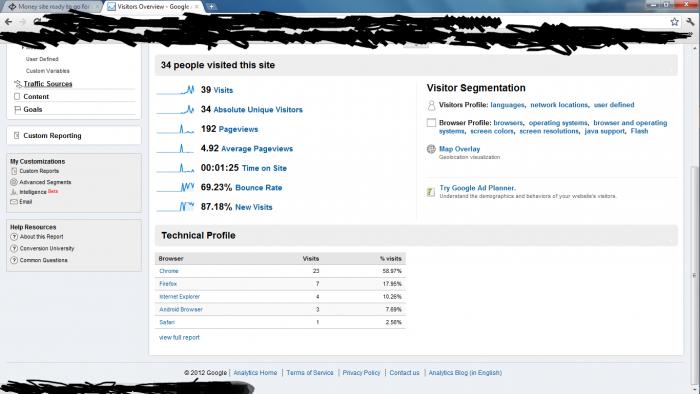Open Privacy Policy footer link
Viewport: 700px width, 394px height.
(x=361, y=373)
